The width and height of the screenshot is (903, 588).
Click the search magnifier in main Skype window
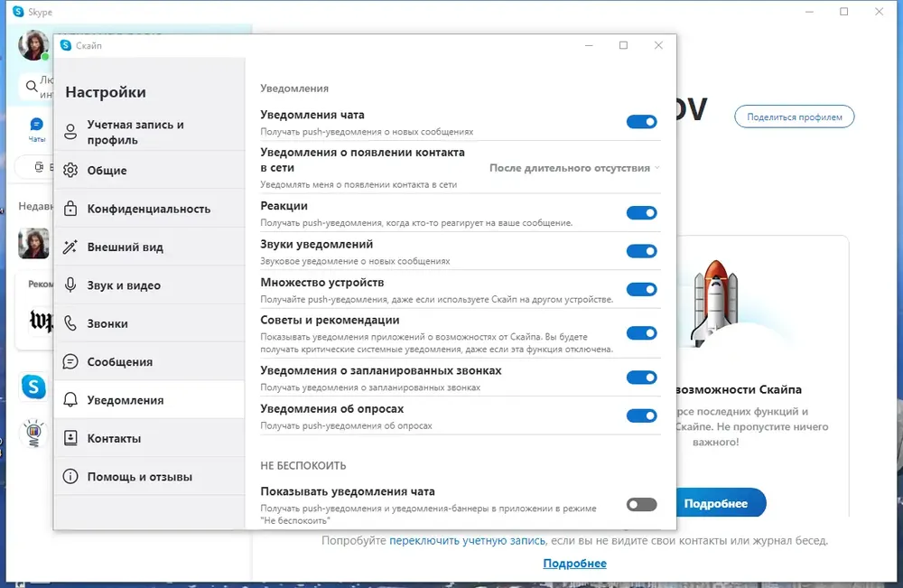coord(32,87)
